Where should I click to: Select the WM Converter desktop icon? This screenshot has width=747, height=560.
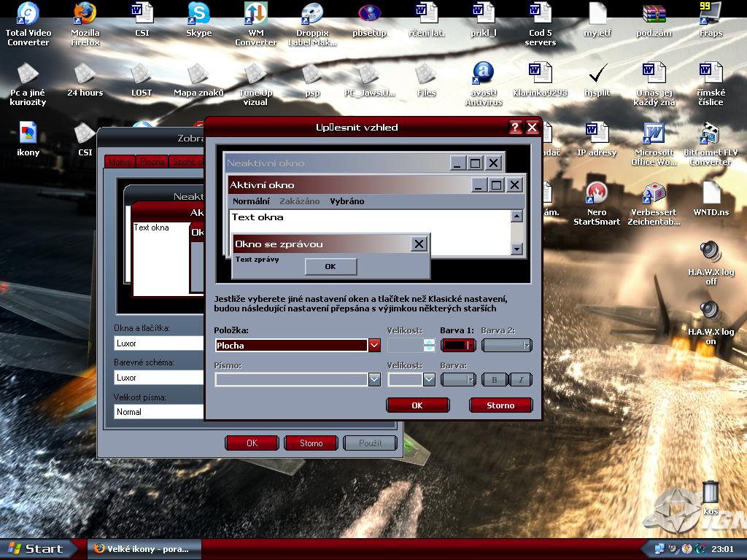(255, 15)
